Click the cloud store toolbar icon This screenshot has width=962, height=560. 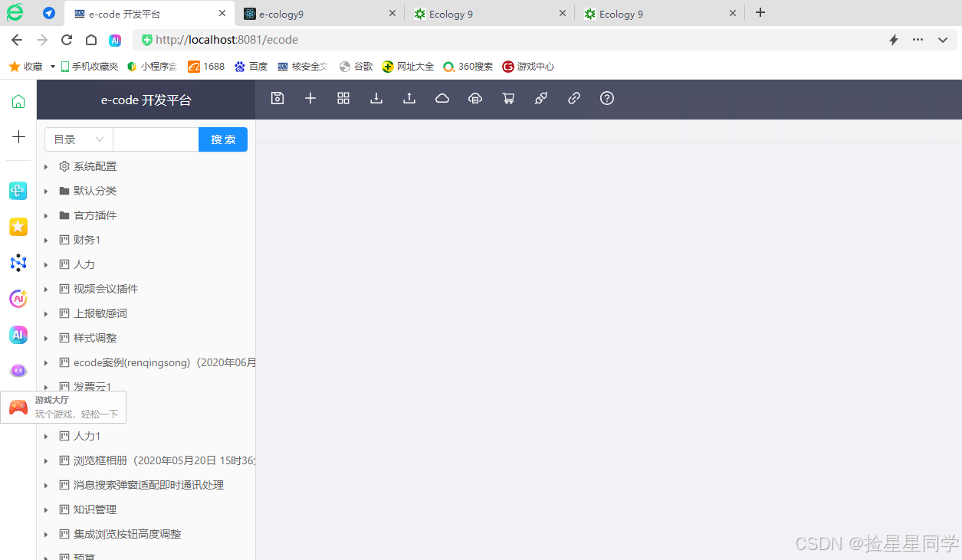475,98
